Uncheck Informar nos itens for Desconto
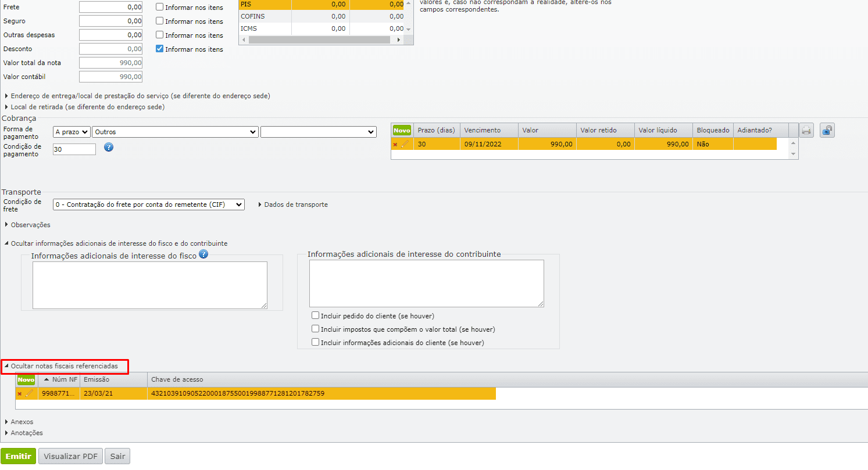 [160, 49]
